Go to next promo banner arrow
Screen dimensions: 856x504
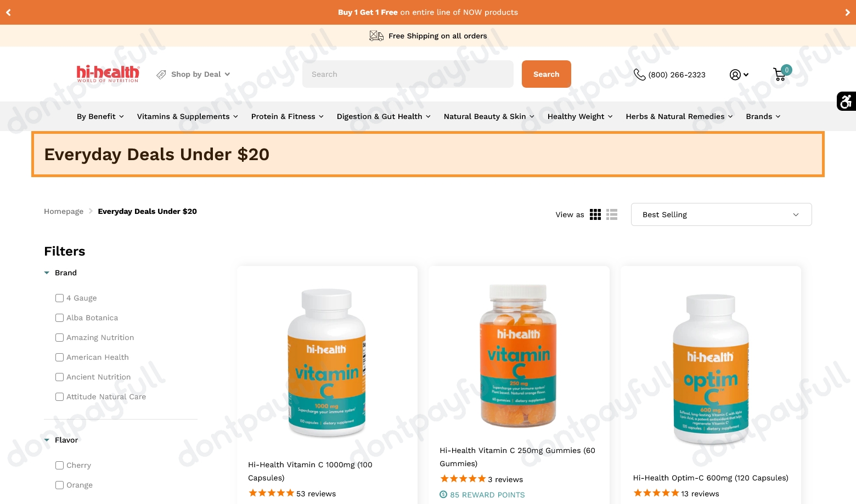pyautogui.click(x=848, y=12)
